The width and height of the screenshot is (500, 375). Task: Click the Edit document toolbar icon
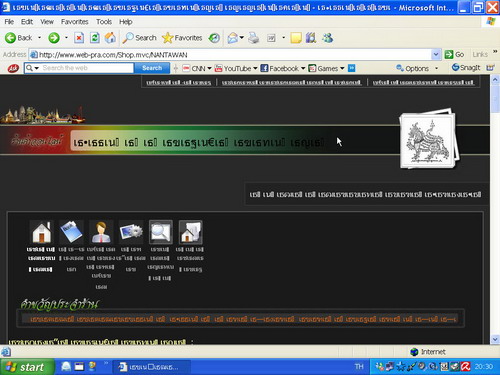[271, 38]
